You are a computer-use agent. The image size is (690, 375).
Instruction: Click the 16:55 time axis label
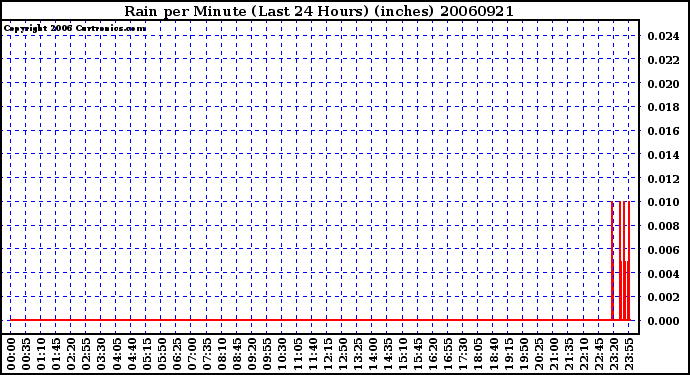point(448,354)
